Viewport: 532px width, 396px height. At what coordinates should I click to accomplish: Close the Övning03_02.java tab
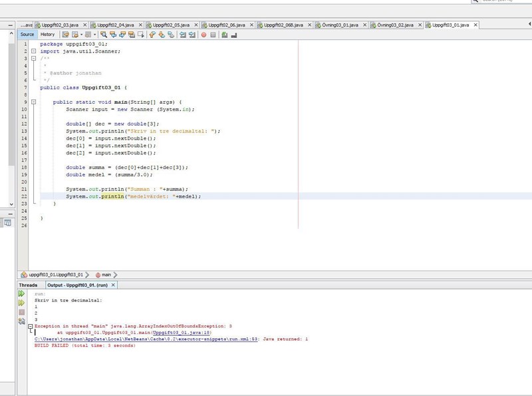(419, 25)
